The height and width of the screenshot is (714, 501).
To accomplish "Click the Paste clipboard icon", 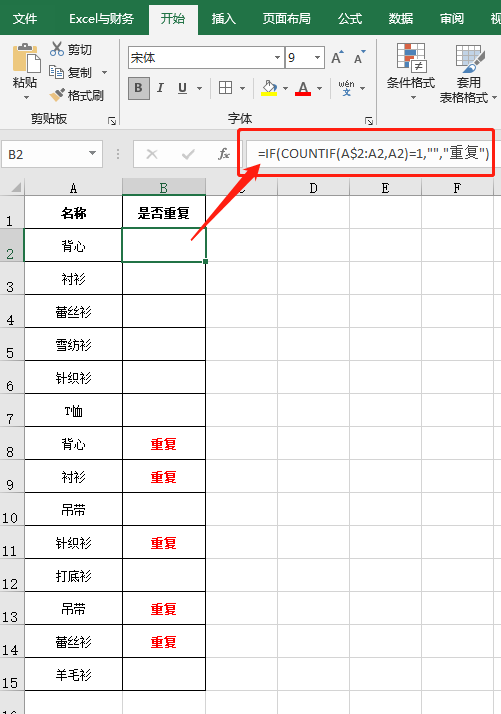I will pyautogui.click(x=26, y=58).
